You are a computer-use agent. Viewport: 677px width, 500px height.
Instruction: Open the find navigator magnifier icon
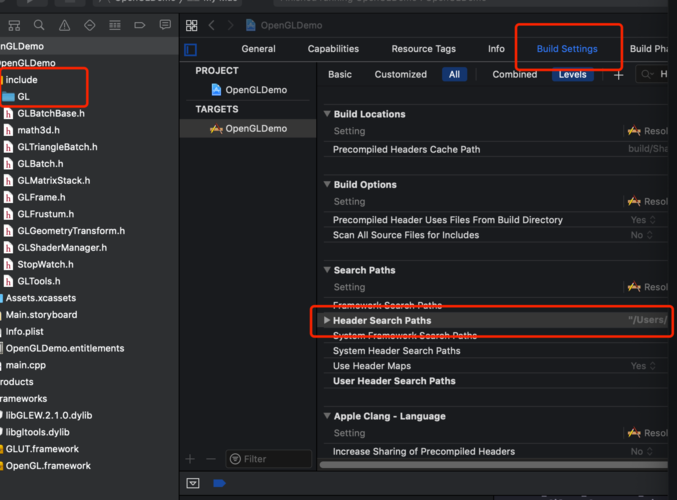(x=39, y=25)
